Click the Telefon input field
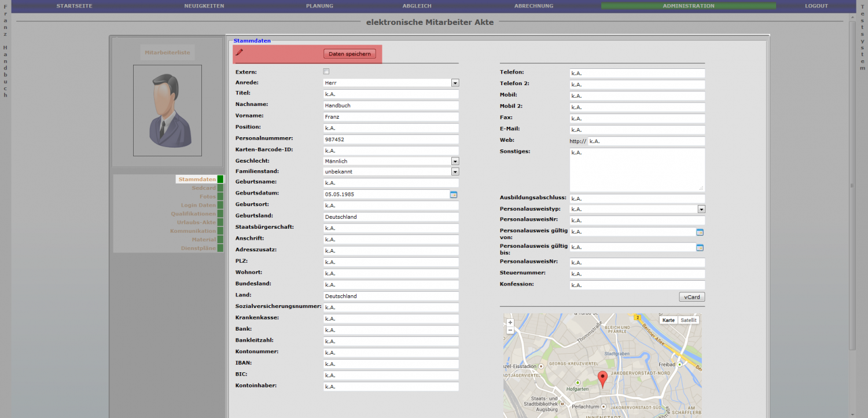This screenshot has width=868, height=418. [x=637, y=74]
